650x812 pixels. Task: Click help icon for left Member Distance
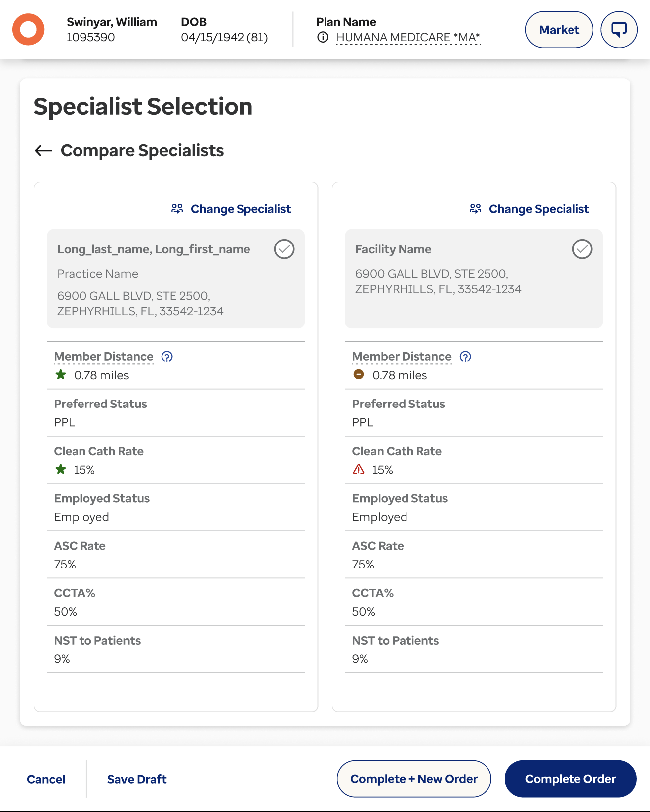[x=167, y=357]
